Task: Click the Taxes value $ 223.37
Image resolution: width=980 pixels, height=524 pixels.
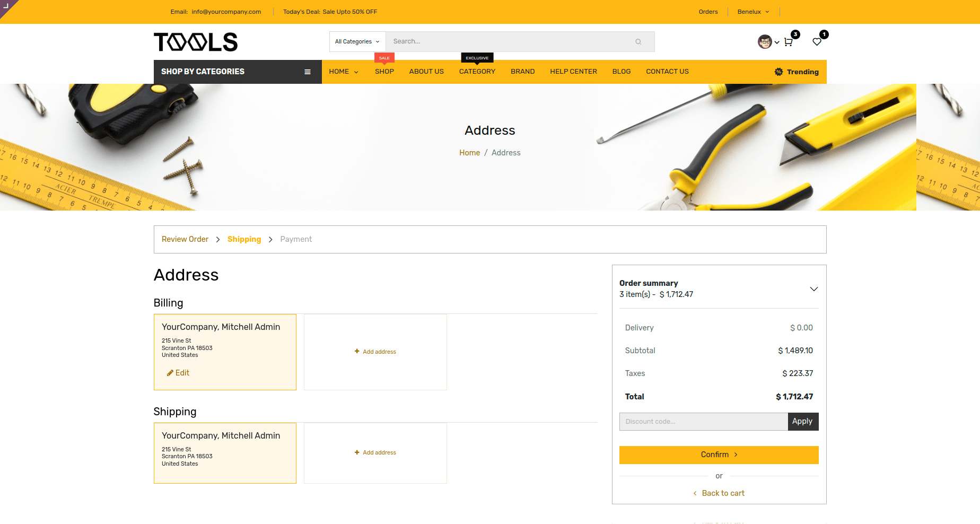Action: (x=797, y=373)
